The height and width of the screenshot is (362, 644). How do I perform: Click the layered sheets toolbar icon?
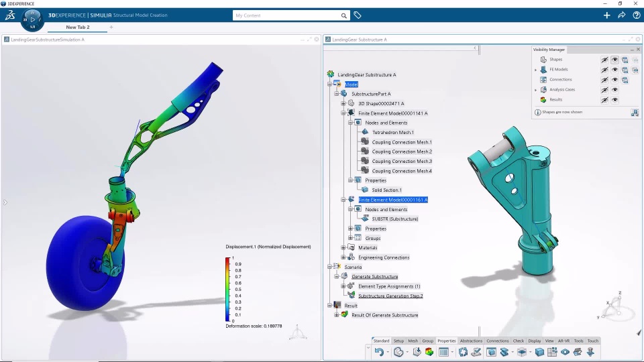578,352
